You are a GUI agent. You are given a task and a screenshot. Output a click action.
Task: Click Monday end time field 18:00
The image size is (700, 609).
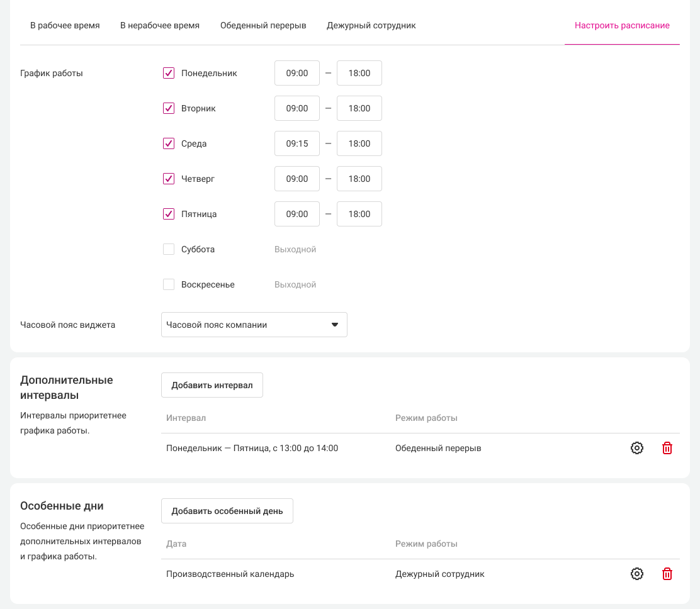(x=359, y=73)
